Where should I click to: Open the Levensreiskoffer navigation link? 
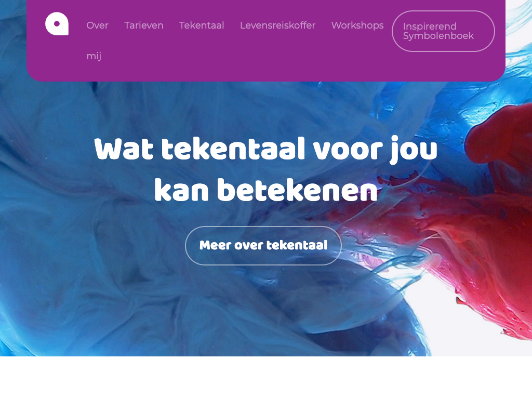click(277, 25)
